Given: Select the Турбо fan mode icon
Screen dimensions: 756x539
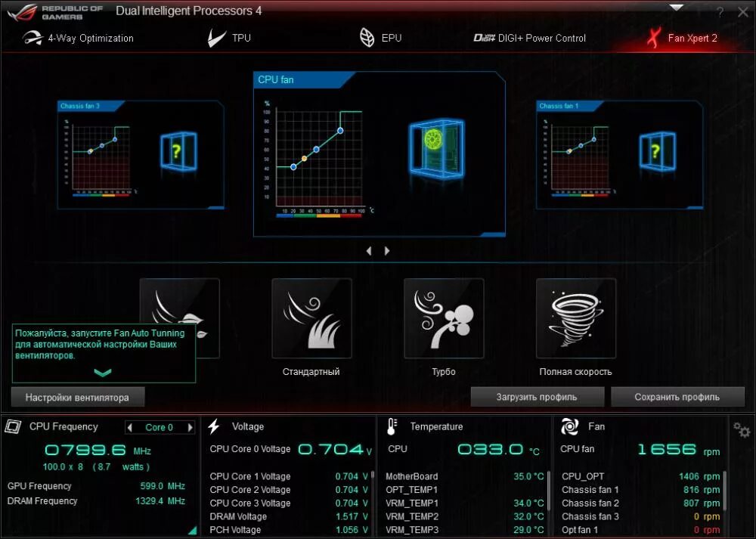Looking at the screenshot, I should pos(444,318).
